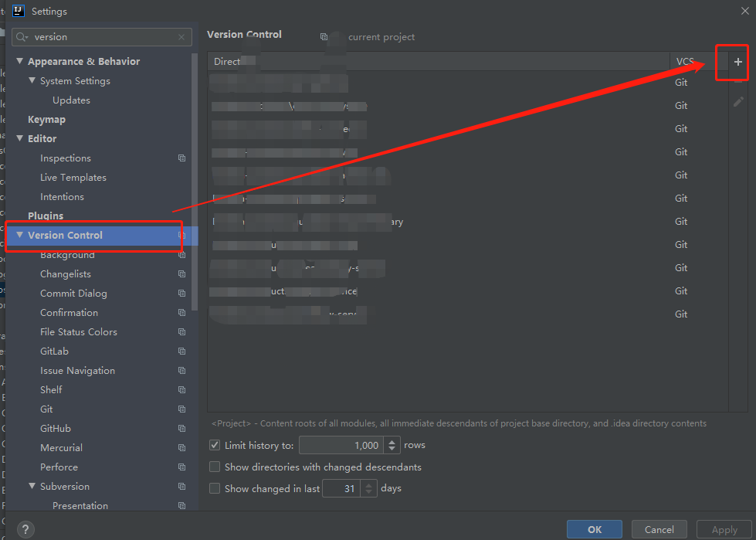
Task: Click the project-level icon next to Changelists
Action: 181,273
